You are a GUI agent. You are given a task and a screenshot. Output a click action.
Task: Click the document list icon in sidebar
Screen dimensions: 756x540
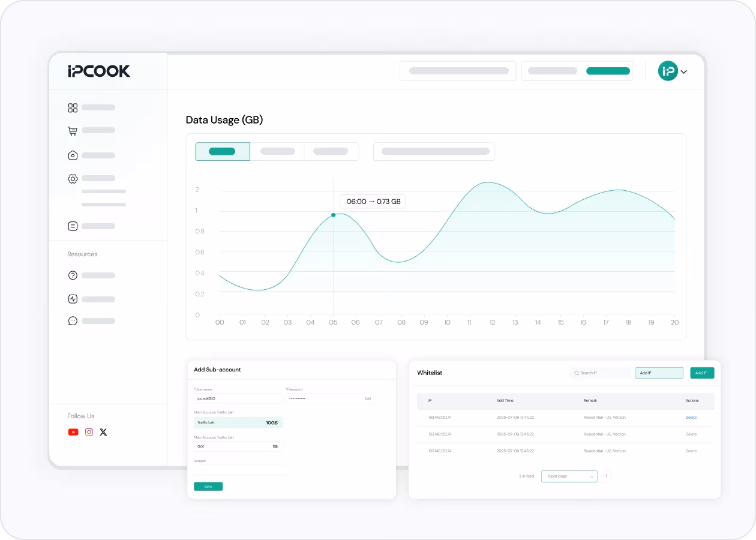(73, 226)
